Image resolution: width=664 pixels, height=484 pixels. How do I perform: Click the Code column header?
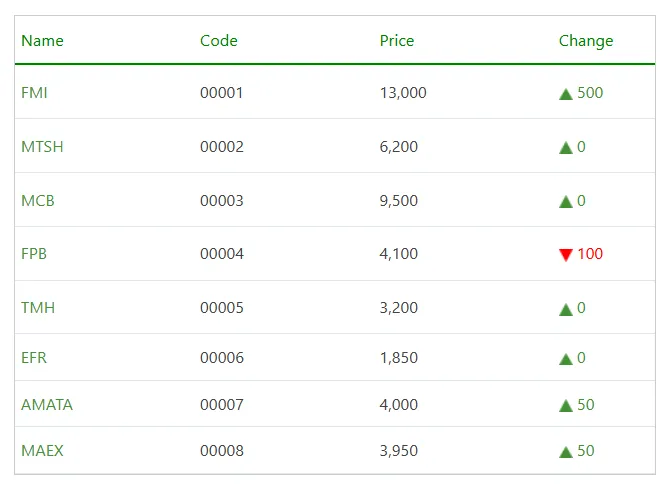click(x=219, y=41)
